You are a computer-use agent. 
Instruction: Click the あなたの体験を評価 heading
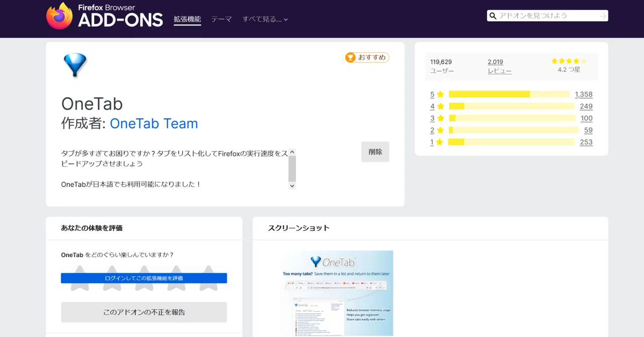tap(92, 228)
